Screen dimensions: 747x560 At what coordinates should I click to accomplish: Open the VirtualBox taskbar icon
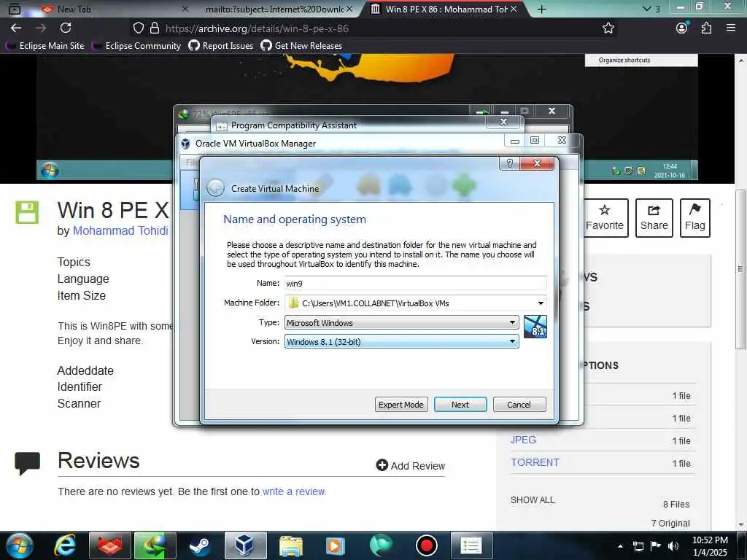coord(245,545)
